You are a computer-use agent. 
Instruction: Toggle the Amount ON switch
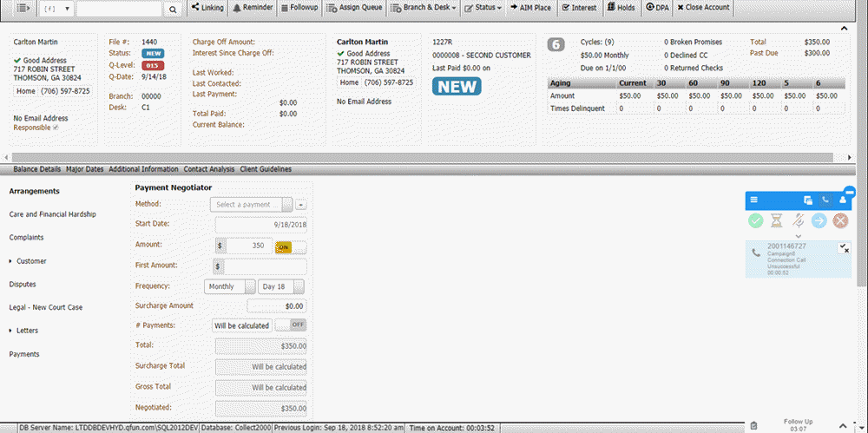290,246
